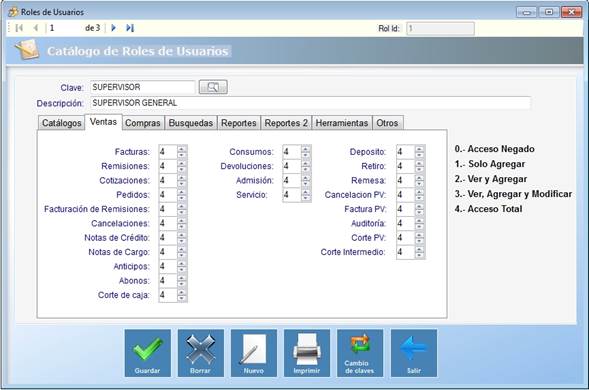Adjust the Corte PV spinner
This screenshot has height=390, width=589.
tap(411, 237)
